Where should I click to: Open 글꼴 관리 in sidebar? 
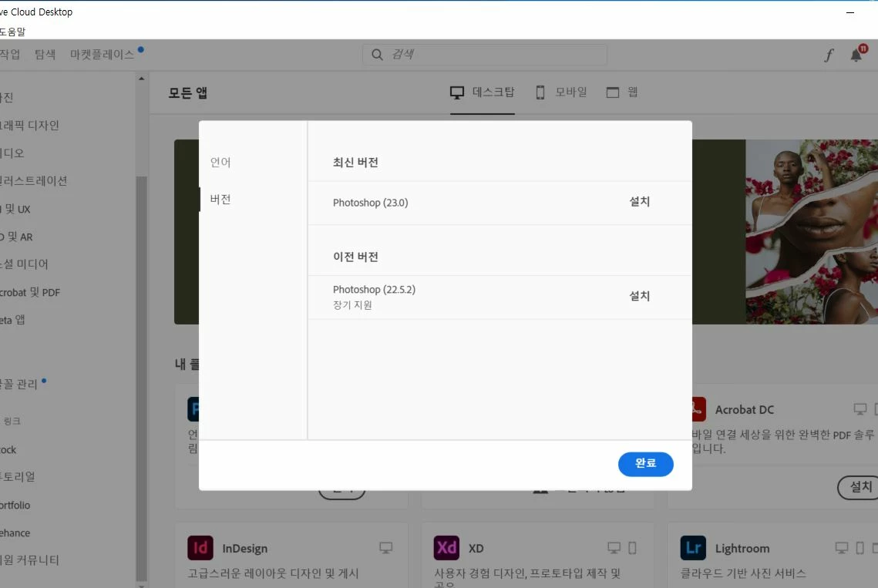click(x=19, y=384)
